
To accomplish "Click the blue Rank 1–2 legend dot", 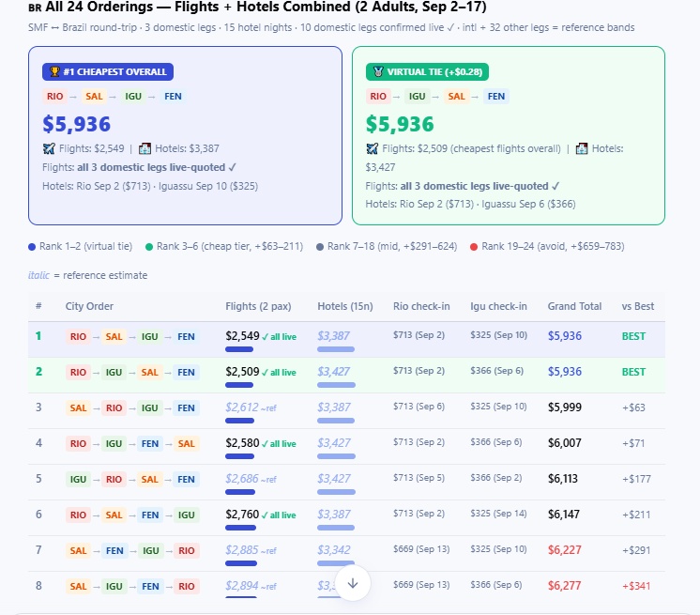I will click(x=32, y=247).
